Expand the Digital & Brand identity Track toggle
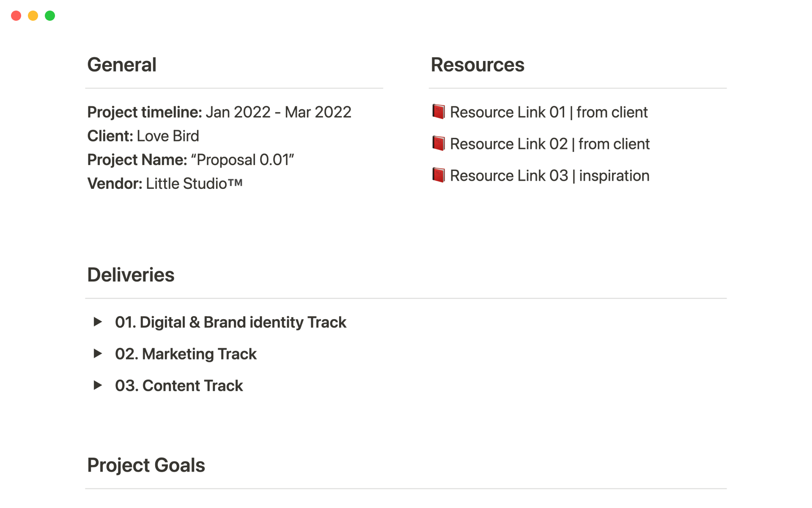Screen dimensions: 812x508 [x=98, y=322]
